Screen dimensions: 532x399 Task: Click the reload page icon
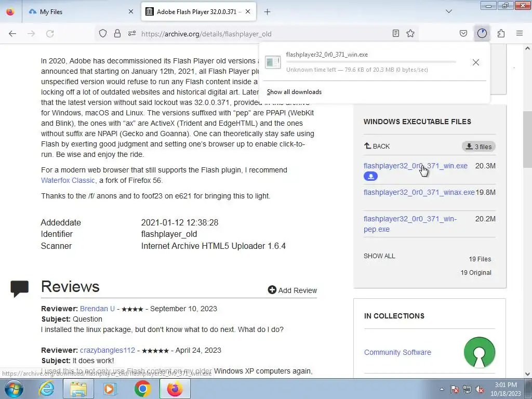pyautogui.click(x=50, y=34)
